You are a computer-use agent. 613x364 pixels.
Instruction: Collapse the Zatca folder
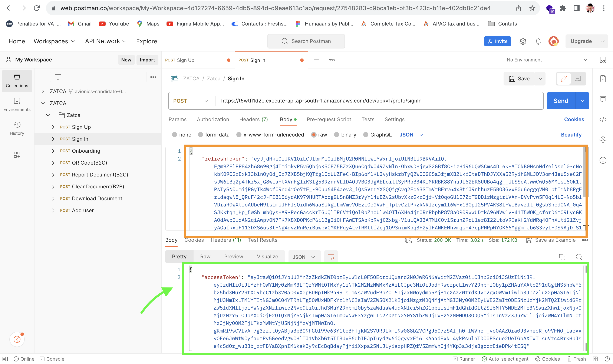pyautogui.click(x=48, y=115)
